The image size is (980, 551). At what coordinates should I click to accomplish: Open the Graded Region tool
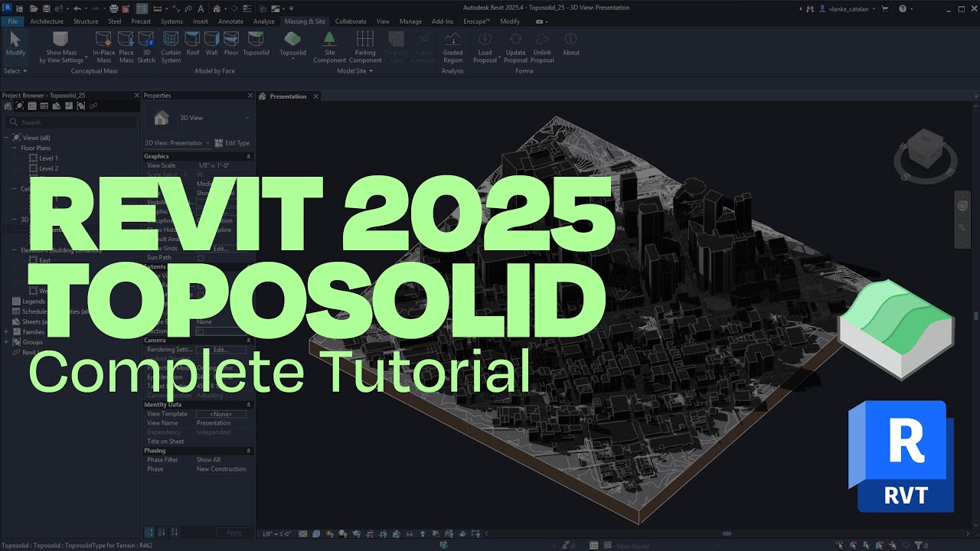(452, 47)
